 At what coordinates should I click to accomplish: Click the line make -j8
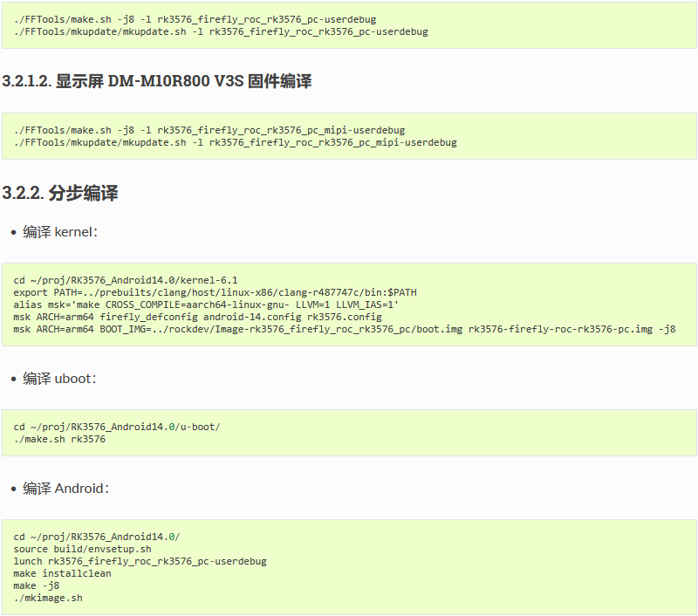(37, 585)
